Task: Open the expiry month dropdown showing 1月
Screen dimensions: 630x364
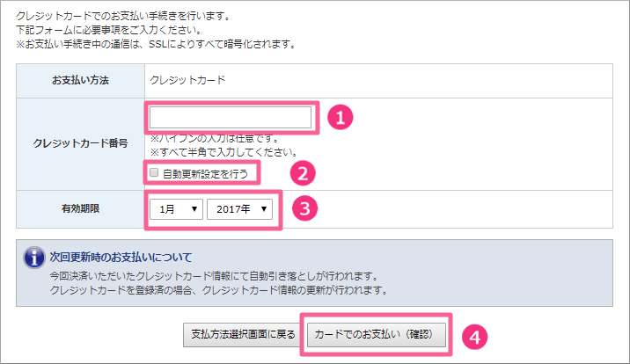Action: coord(176,209)
